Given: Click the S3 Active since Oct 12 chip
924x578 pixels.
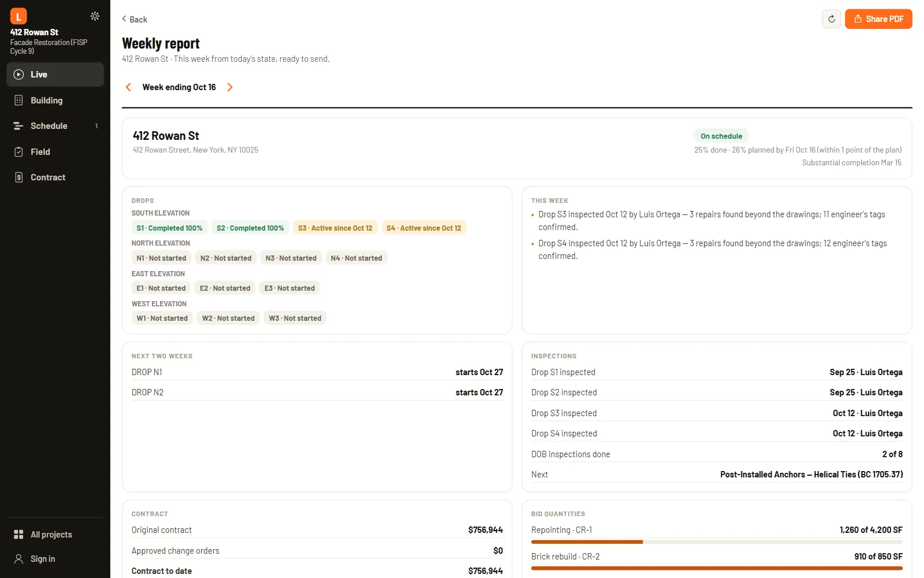Looking at the screenshot, I should coord(335,228).
